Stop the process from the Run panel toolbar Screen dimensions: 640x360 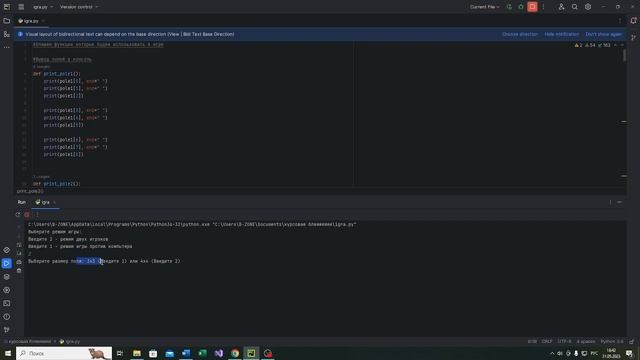tap(27, 214)
